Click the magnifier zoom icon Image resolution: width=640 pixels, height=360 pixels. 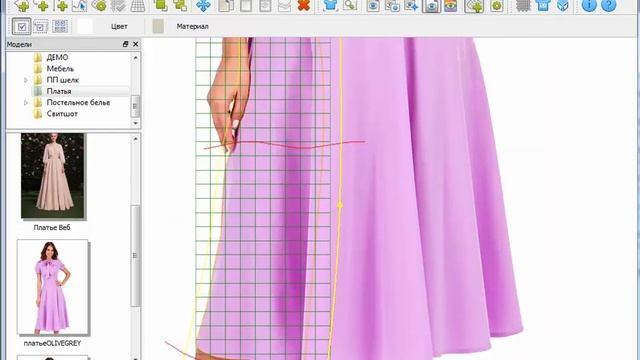coord(350,5)
